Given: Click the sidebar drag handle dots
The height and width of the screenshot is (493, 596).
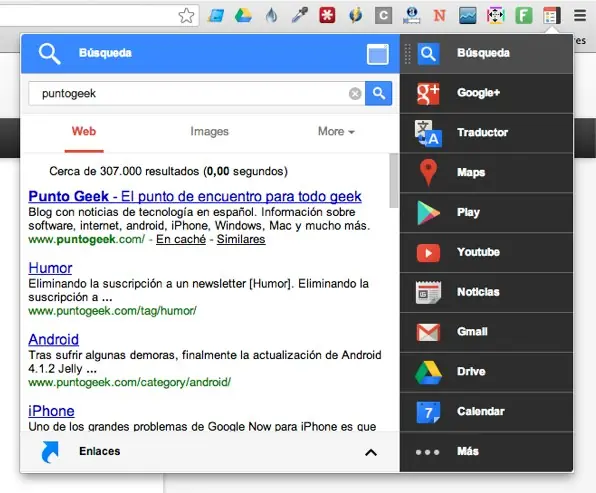Looking at the screenshot, I should pyautogui.click(x=407, y=54).
